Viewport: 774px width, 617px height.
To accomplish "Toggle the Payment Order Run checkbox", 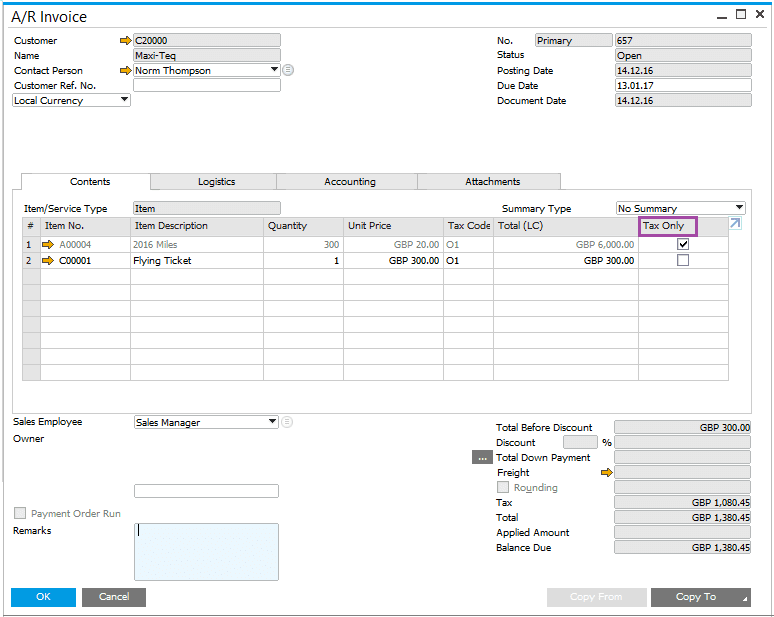I will click(20, 513).
